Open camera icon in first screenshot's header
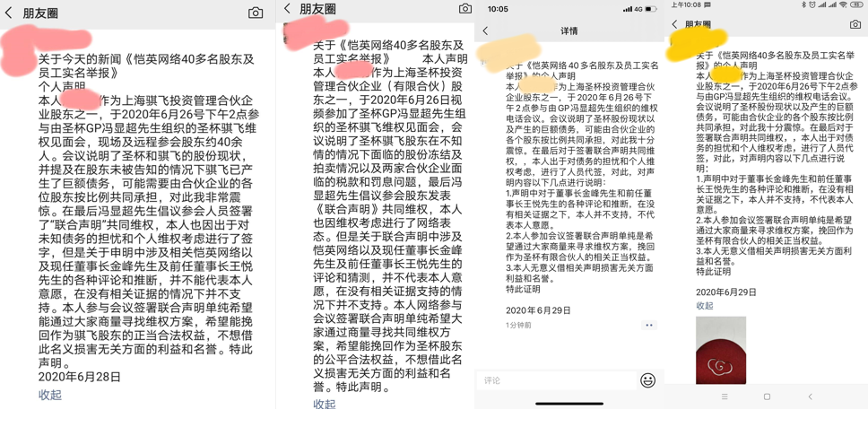 click(256, 13)
